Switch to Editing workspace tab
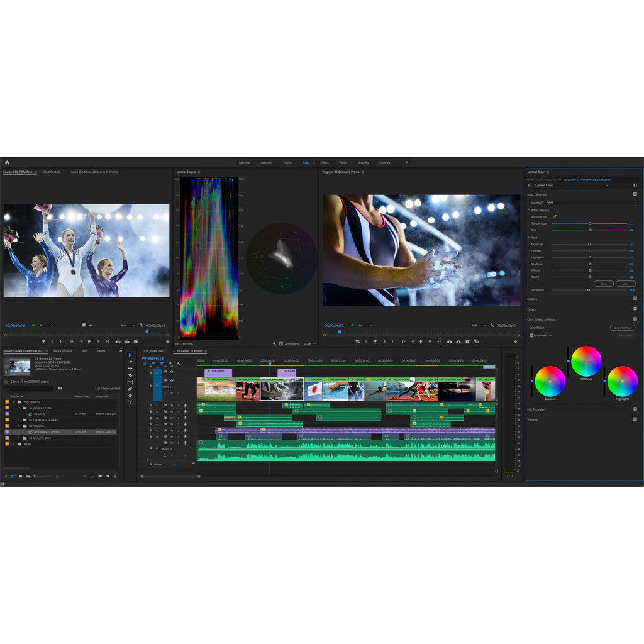Screen dimensions: 644x644 tap(288, 163)
